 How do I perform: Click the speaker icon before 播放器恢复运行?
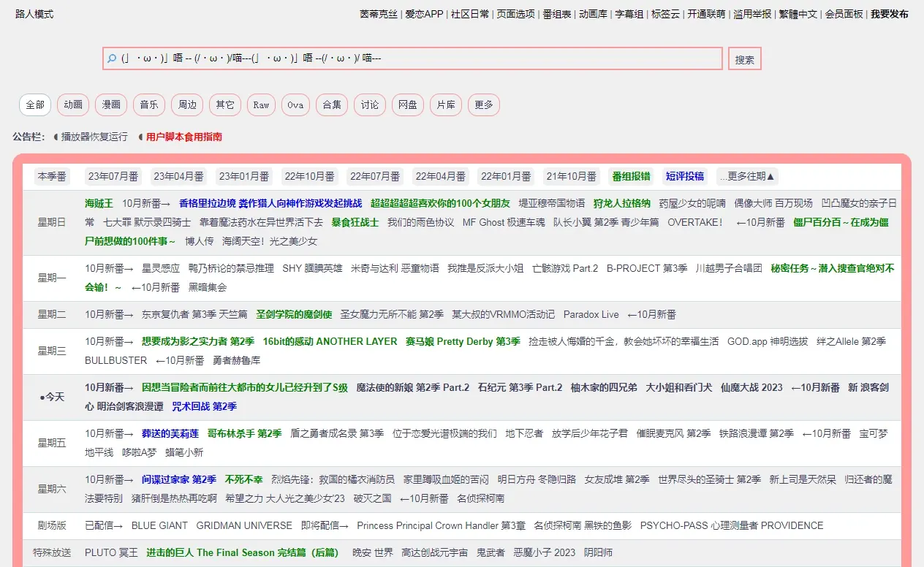(x=56, y=137)
